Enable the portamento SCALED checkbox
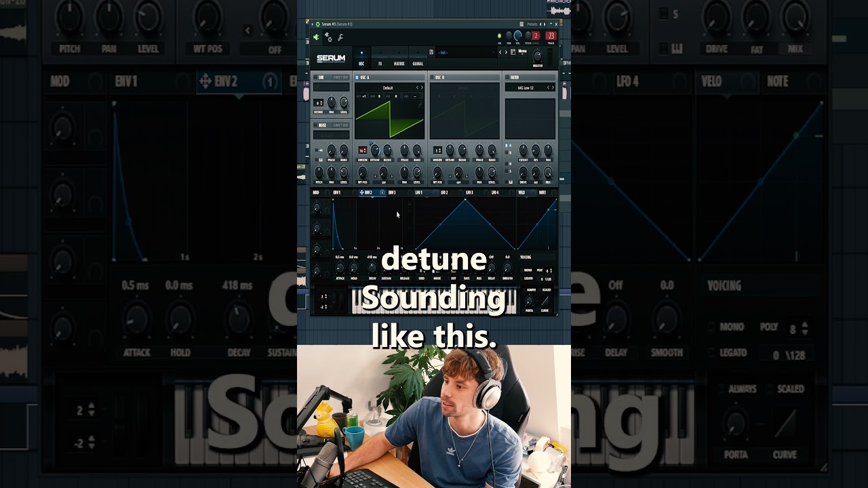The height and width of the screenshot is (488, 868). click(540, 290)
